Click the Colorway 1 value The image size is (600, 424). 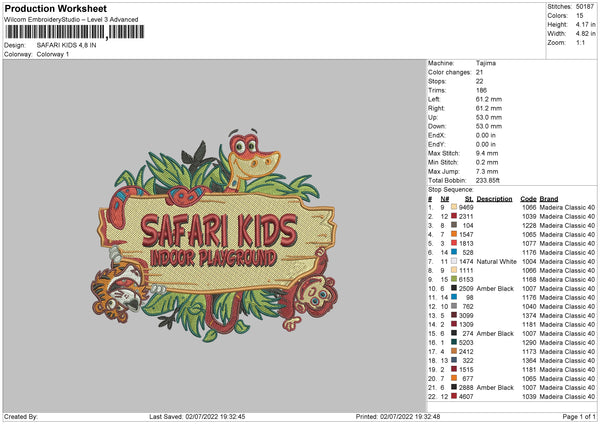(53, 54)
